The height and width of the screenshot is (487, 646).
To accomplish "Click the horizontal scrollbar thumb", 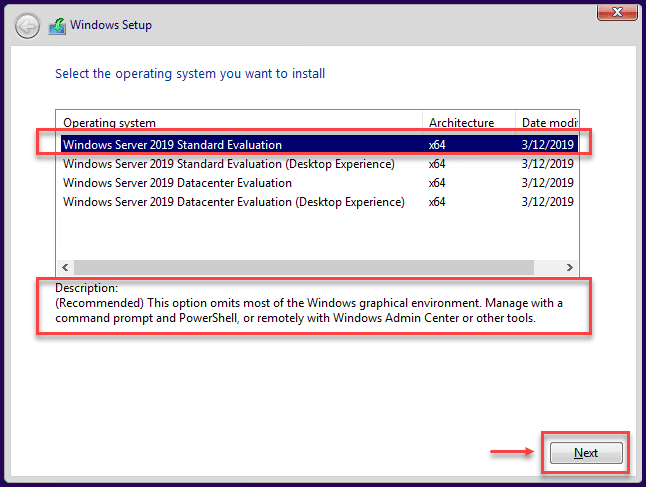I will (x=304, y=267).
